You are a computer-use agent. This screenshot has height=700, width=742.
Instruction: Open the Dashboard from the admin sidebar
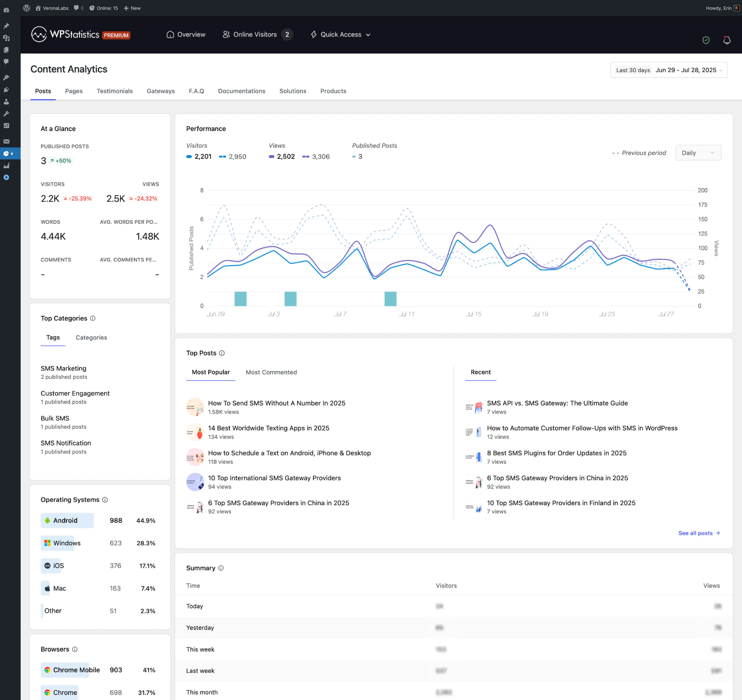[6, 10]
